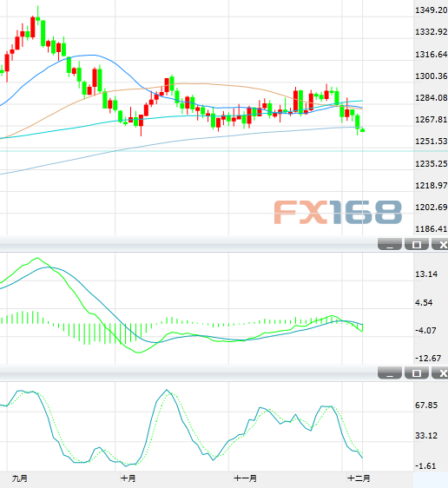Screen dimensions: 448x488
Task: Click the 十二月 date label on time axis
Action: pos(359,478)
